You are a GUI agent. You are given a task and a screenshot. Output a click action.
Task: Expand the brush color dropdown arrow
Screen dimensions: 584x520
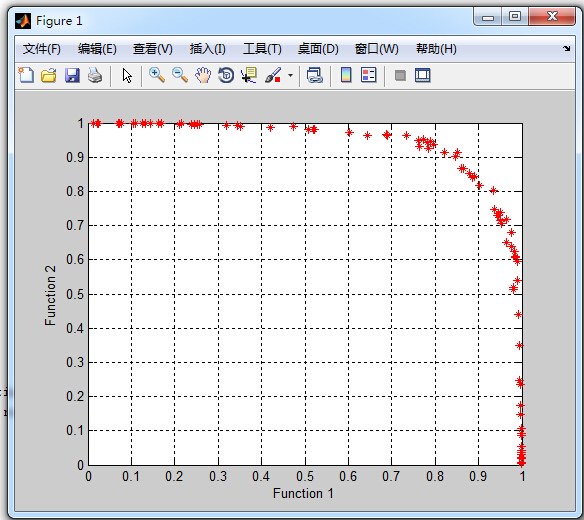291,75
